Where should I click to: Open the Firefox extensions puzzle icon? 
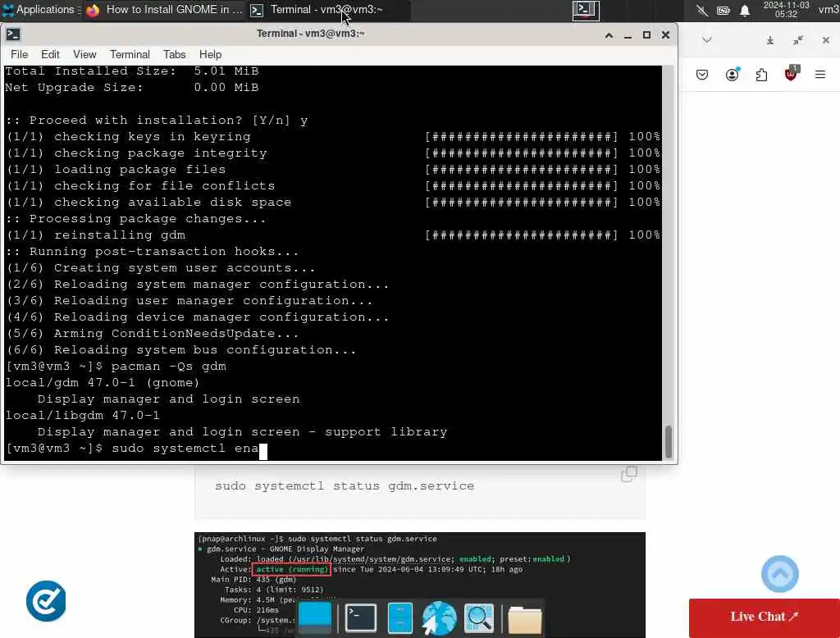(x=761, y=75)
